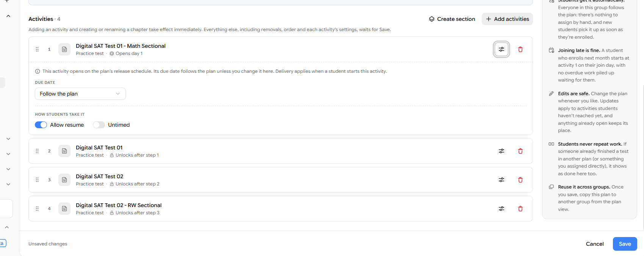Save the plan changes
This screenshot has height=256, width=644.
click(x=625, y=244)
